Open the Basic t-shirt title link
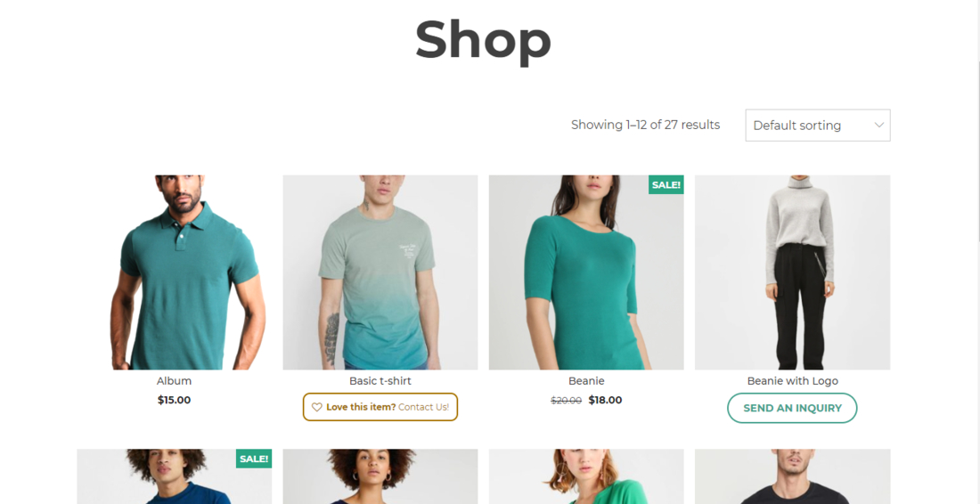Viewport: 980px width, 504px height. (380, 381)
